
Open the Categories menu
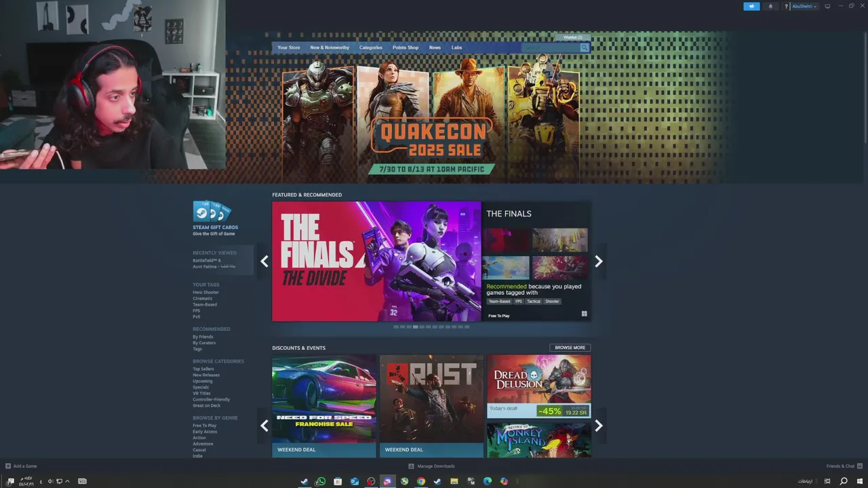click(x=370, y=47)
